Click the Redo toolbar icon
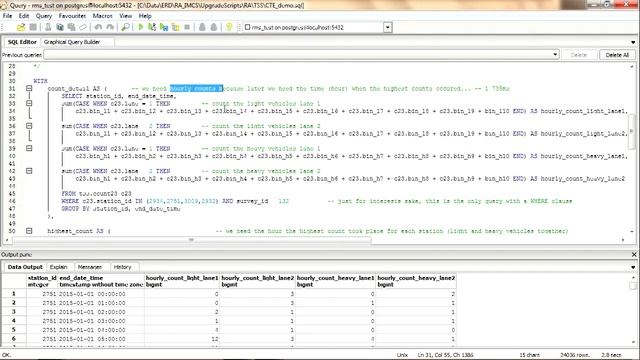The width and height of the screenshot is (640, 360). (110, 27)
